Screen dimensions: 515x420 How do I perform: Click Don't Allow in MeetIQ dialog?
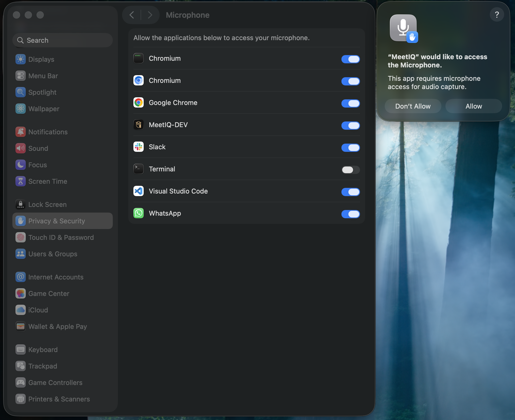413,106
